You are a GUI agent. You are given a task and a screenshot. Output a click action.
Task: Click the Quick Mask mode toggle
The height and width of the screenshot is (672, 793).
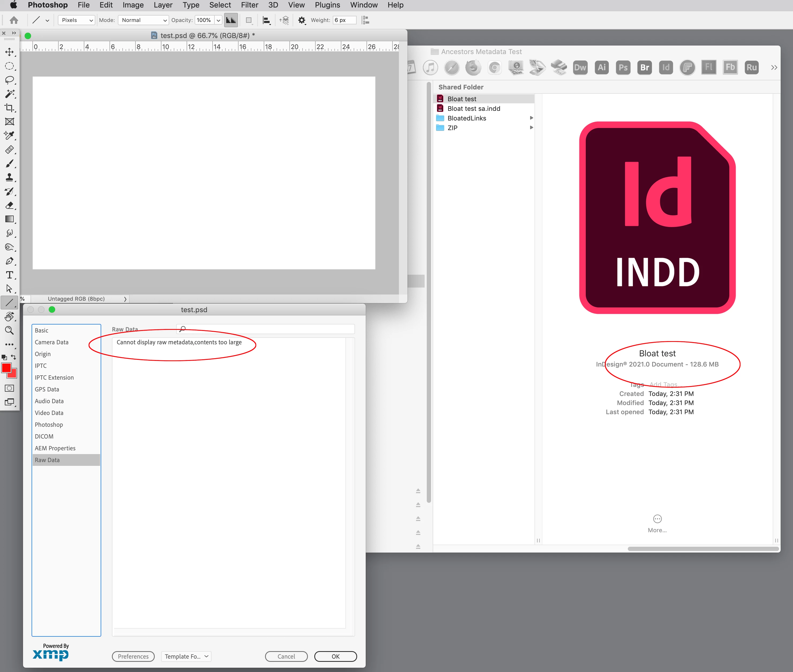coord(10,388)
